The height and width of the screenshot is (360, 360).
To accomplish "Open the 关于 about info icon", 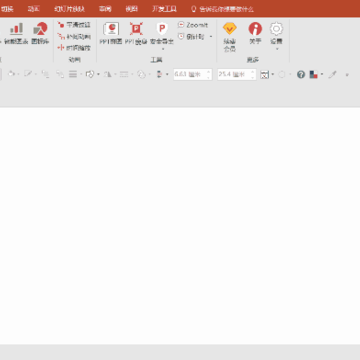I will point(255,29).
